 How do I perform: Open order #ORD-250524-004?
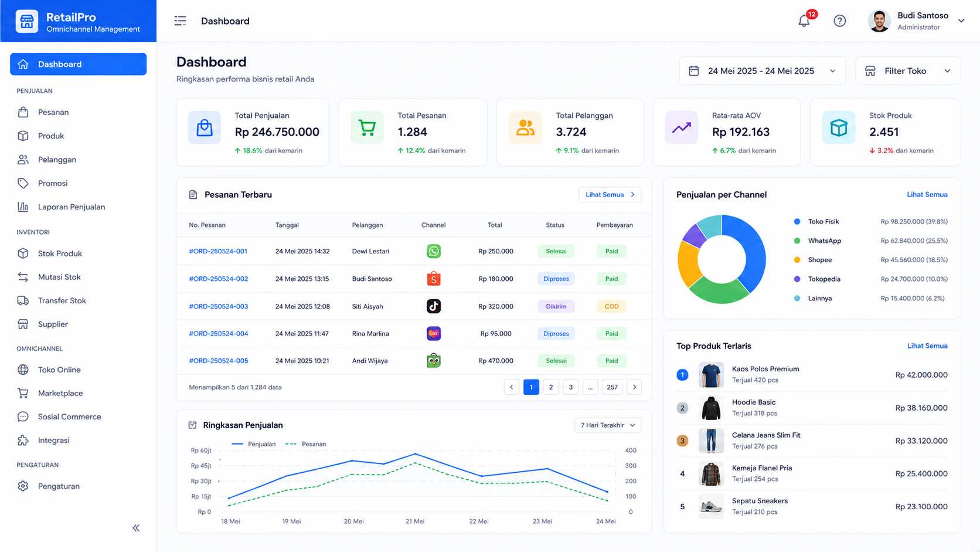coord(218,333)
